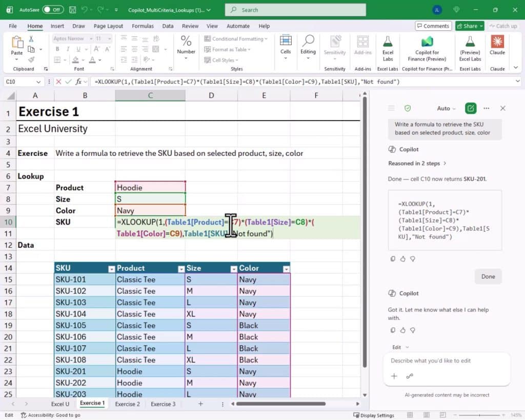Open the Claude add-in
525x420 pixels.
pyautogui.click(x=497, y=45)
